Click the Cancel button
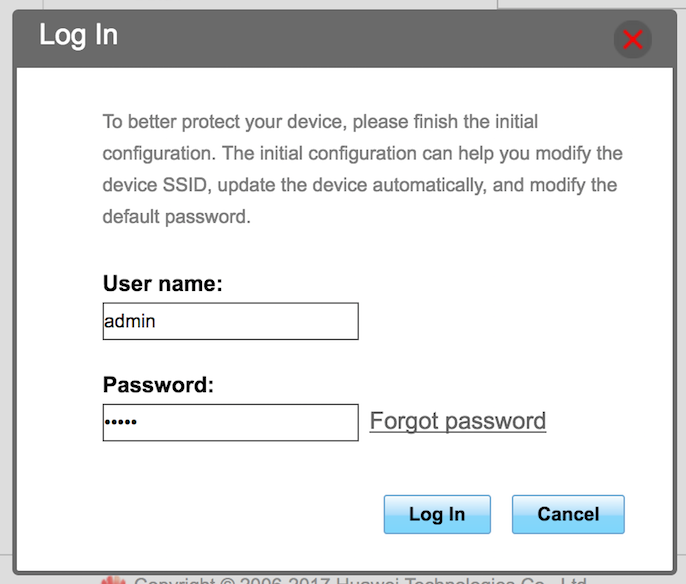Image resolution: width=686 pixels, height=584 pixels. 568,514
